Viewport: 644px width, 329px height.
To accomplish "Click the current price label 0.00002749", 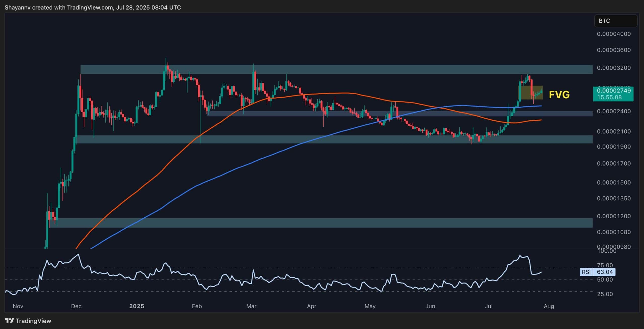I will point(614,90).
